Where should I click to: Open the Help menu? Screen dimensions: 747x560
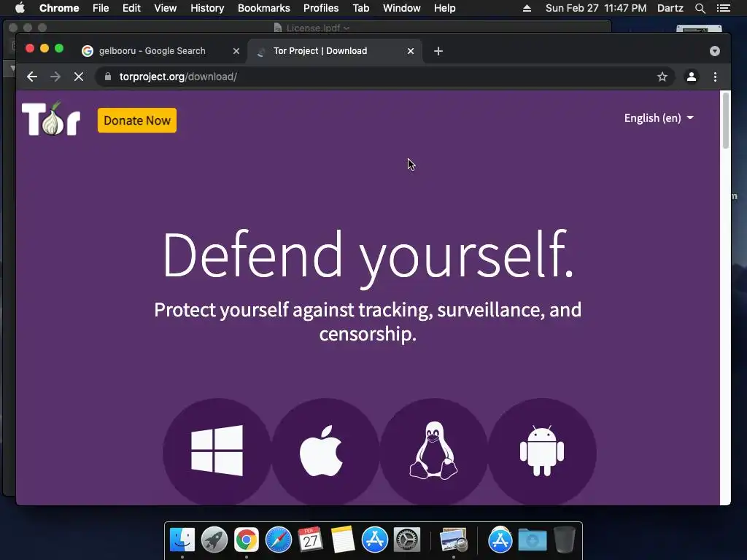[x=444, y=8]
